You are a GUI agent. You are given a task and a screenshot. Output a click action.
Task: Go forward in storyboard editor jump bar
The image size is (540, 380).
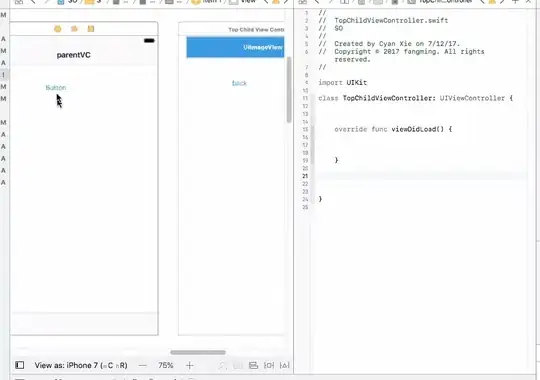(46, 2)
